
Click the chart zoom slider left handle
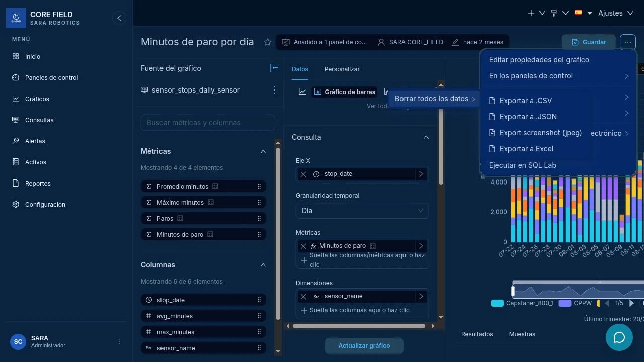click(x=513, y=291)
